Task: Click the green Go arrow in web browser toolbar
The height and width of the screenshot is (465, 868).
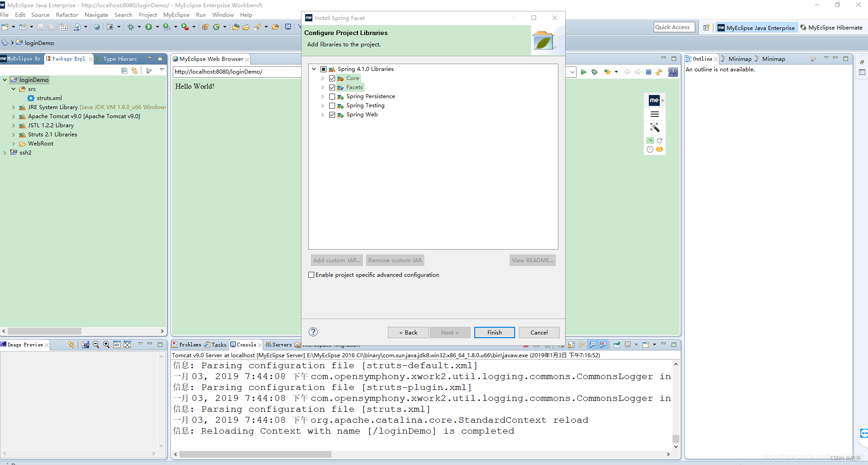Action: pyautogui.click(x=583, y=72)
